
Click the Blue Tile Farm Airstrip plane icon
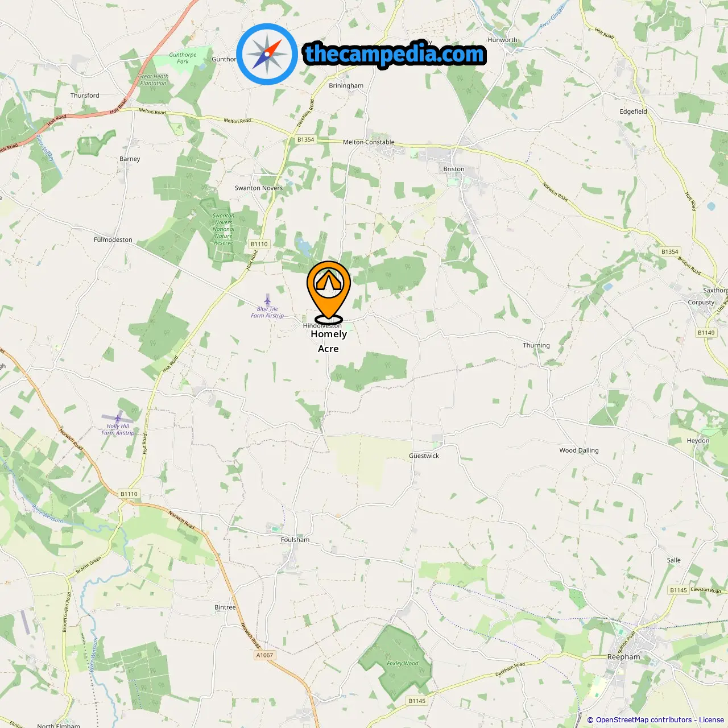click(267, 300)
